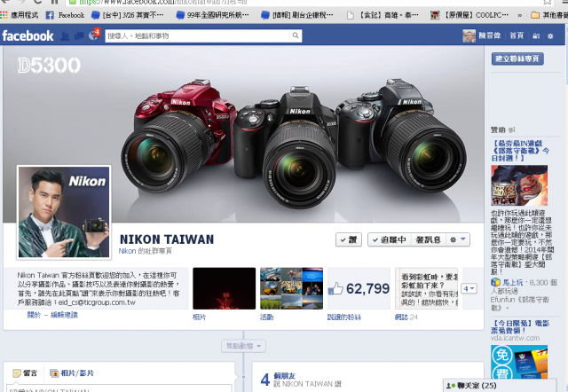
Task: Open 應用程式 apps bookmark
Action: [x=20, y=15]
